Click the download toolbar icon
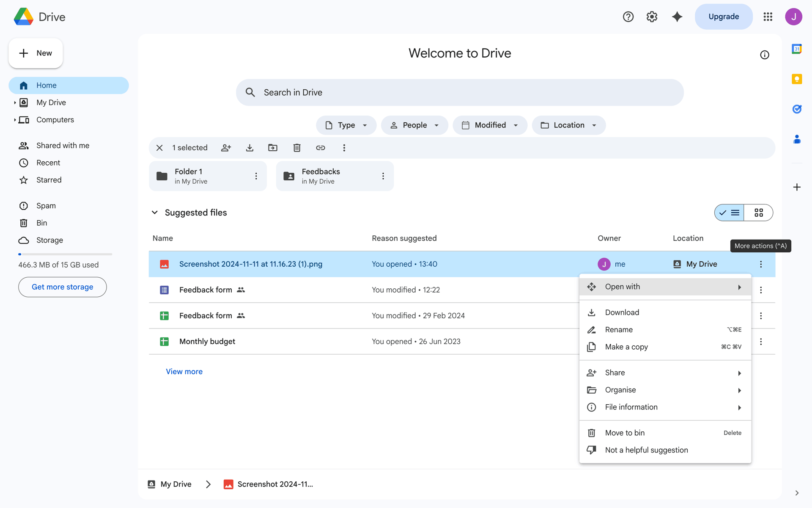 click(250, 148)
